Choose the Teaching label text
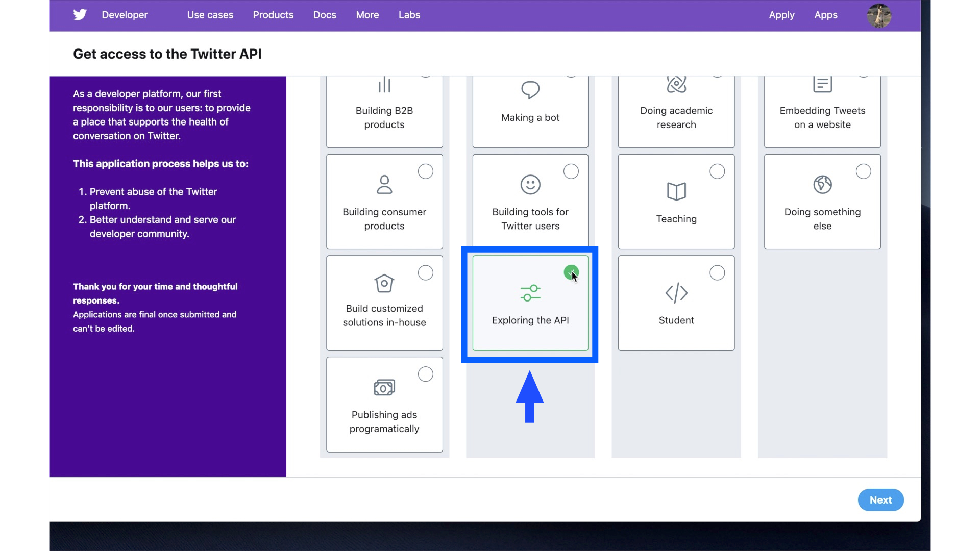The image size is (980, 551). [676, 219]
